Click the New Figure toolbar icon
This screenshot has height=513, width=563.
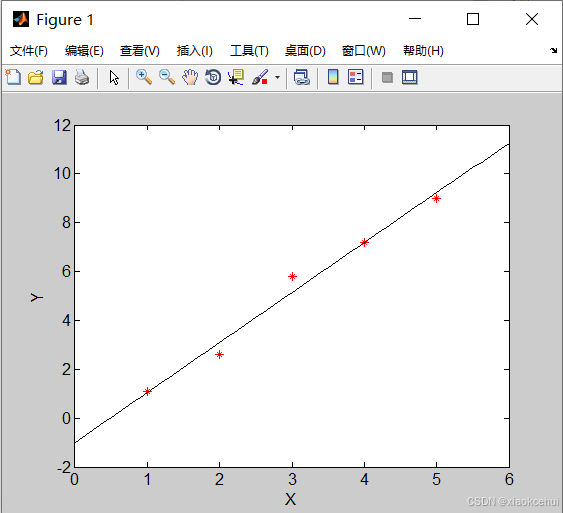tap(13, 77)
